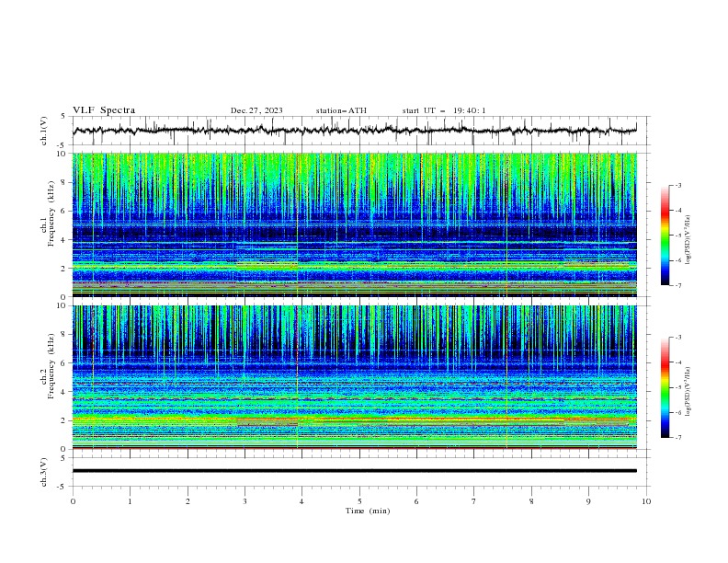Click time axis tick label "0"
This screenshot has width=728, height=563.
[73, 501]
